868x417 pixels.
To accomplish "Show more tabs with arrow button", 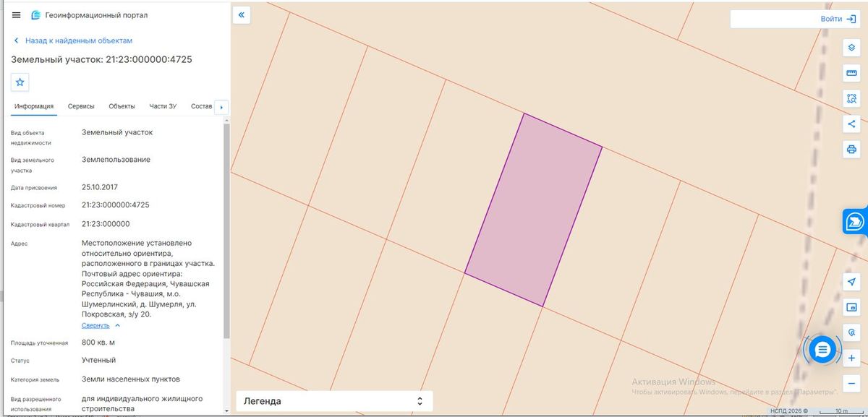I will (221, 107).
